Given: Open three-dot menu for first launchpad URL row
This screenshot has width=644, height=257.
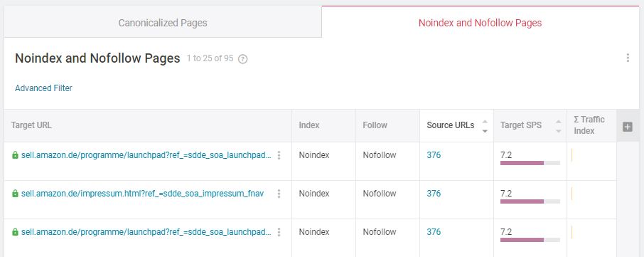Looking at the screenshot, I should 279,155.
